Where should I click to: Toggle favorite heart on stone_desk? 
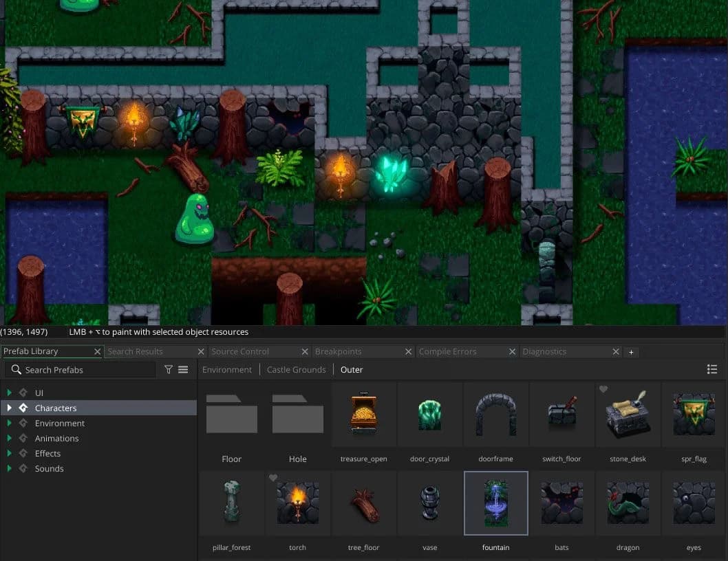click(x=603, y=390)
